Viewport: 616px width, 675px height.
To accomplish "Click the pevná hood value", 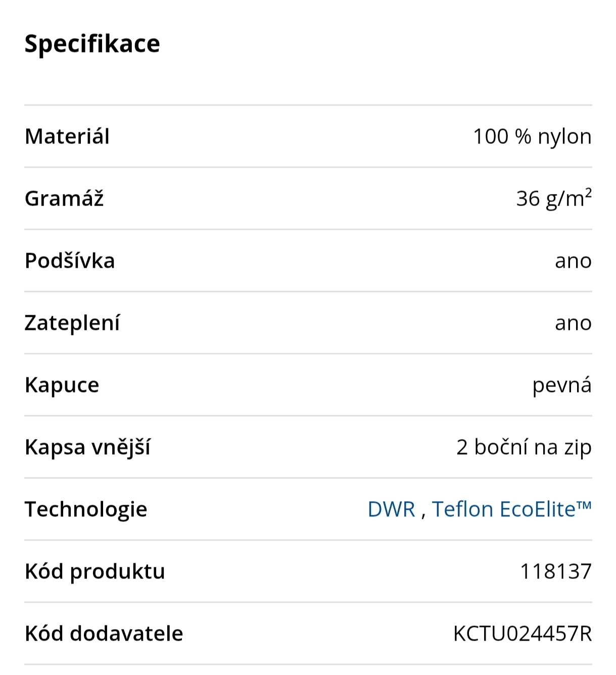I will coord(561,385).
